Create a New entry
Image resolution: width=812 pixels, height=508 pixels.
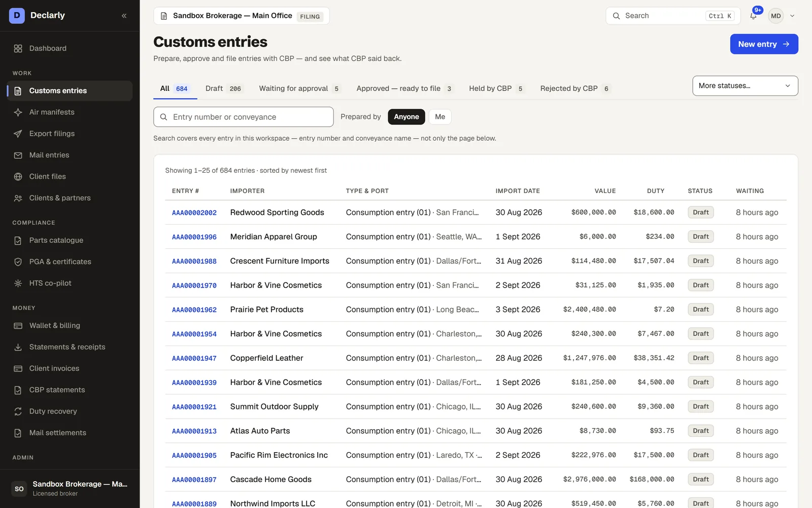tap(764, 44)
